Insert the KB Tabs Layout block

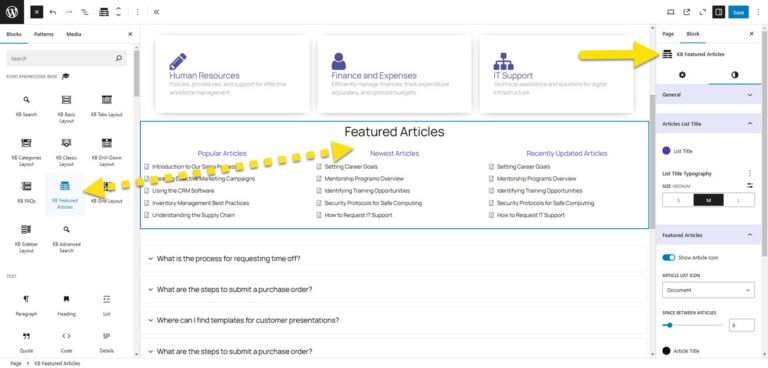[107, 105]
